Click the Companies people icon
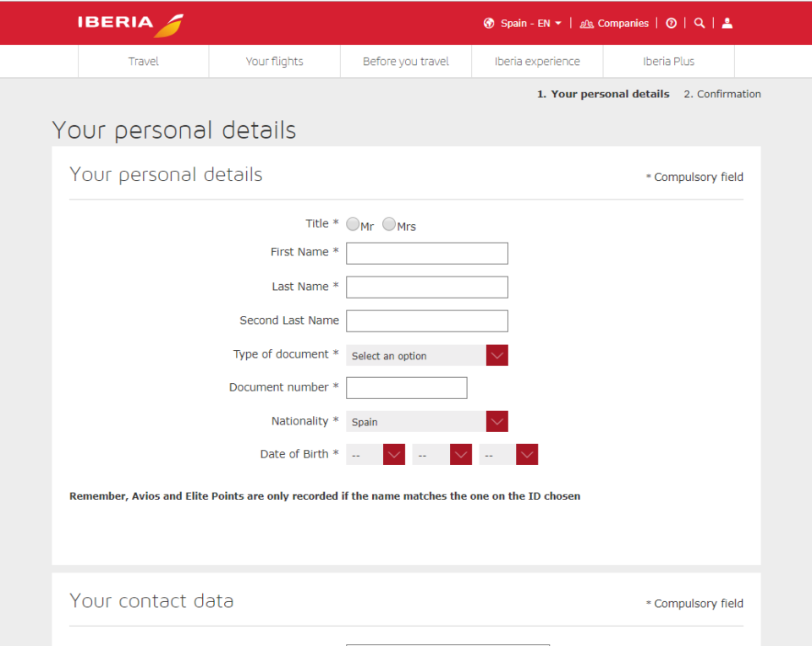This screenshot has width=812, height=646. [x=587, y=24]
